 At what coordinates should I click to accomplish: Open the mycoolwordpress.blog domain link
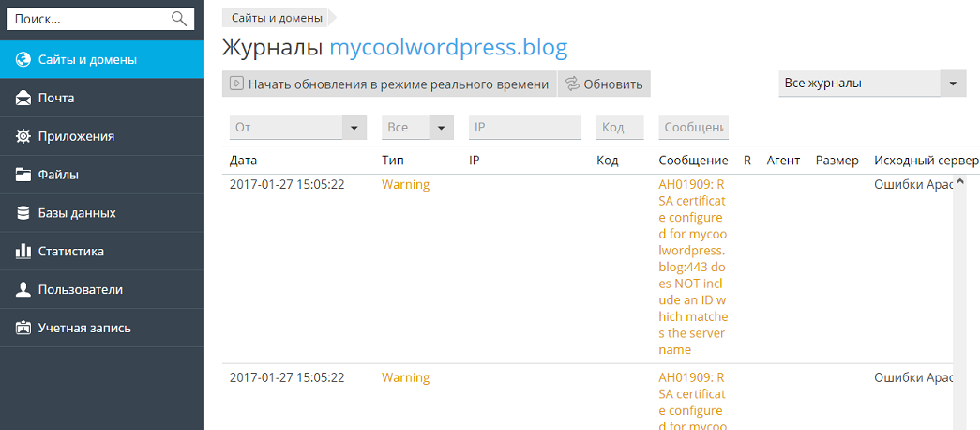coord(448,48)
